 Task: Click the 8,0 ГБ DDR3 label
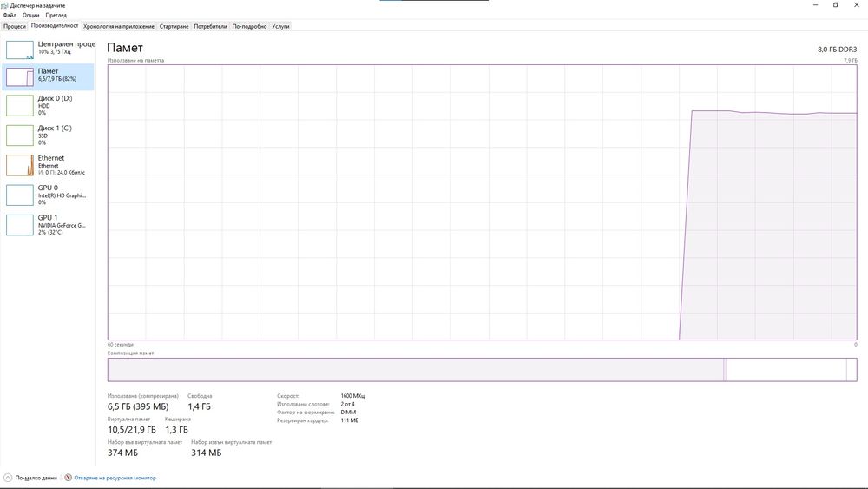pyautogui.click(x=837, y=50)
